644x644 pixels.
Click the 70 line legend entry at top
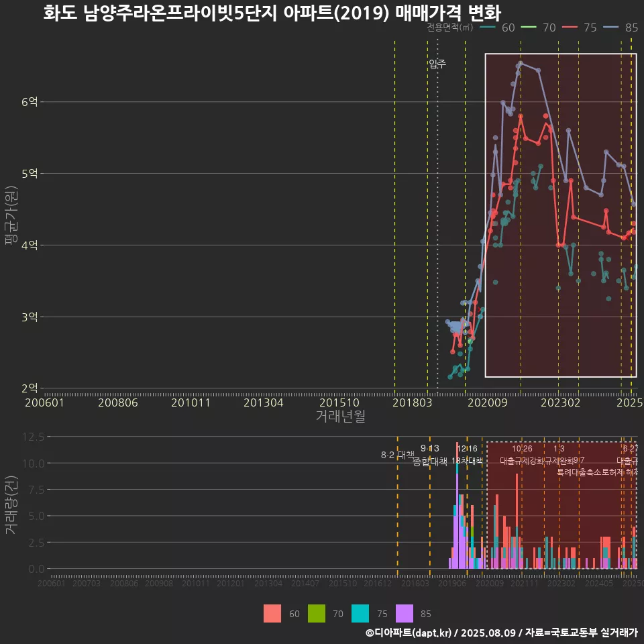coord(539,28)
